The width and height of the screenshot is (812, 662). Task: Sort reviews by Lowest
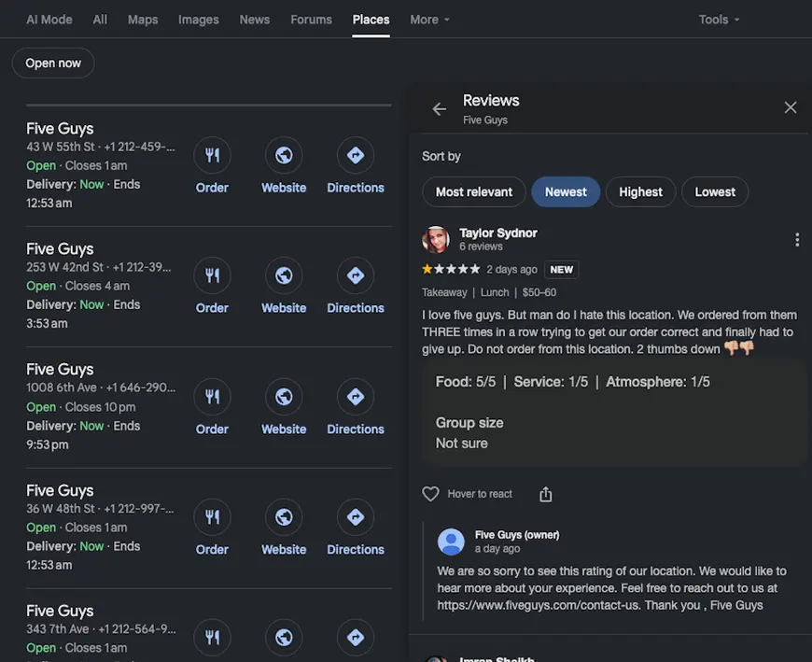(x=715, y=191)
